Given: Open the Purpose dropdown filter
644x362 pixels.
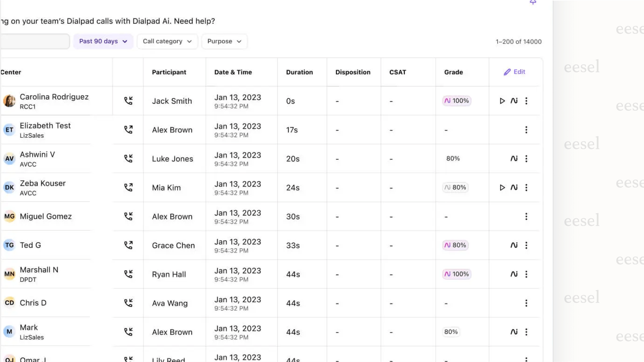Looking at the screenshot, I should point(224,41).
